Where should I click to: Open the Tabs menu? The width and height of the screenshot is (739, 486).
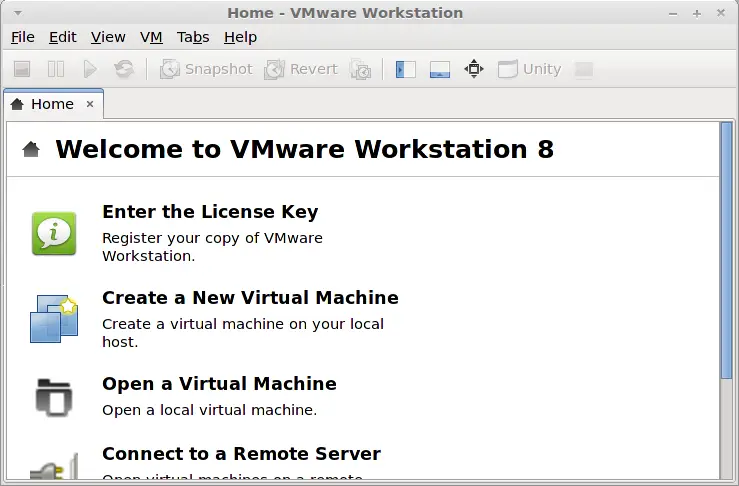coord(193,37)
